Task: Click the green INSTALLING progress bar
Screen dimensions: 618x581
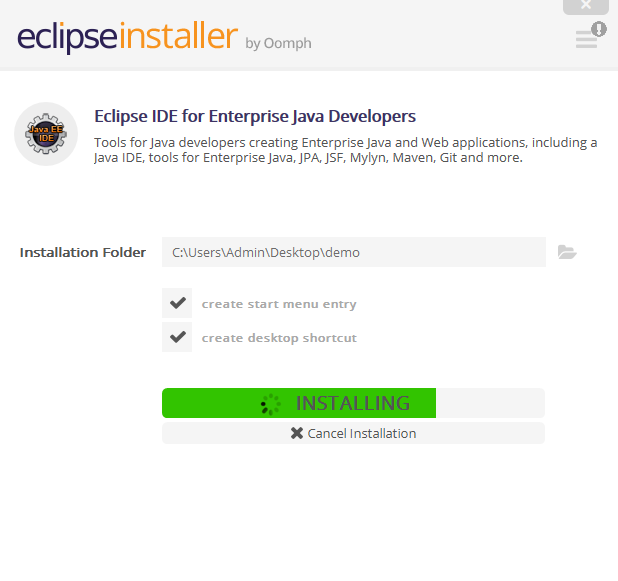Action: pyautogui.click(x=354, y=403)
